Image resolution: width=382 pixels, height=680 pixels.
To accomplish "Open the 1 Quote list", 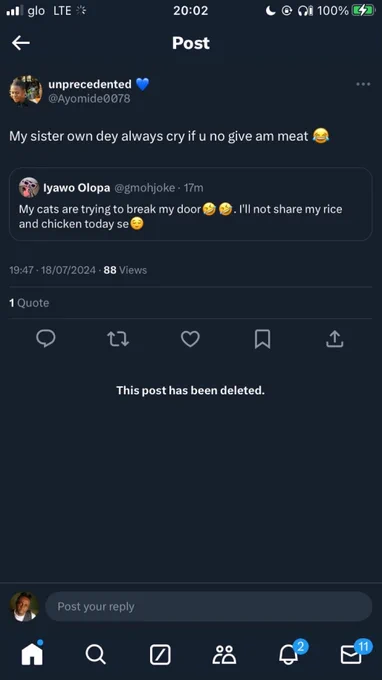I will [x=29, y=303].
